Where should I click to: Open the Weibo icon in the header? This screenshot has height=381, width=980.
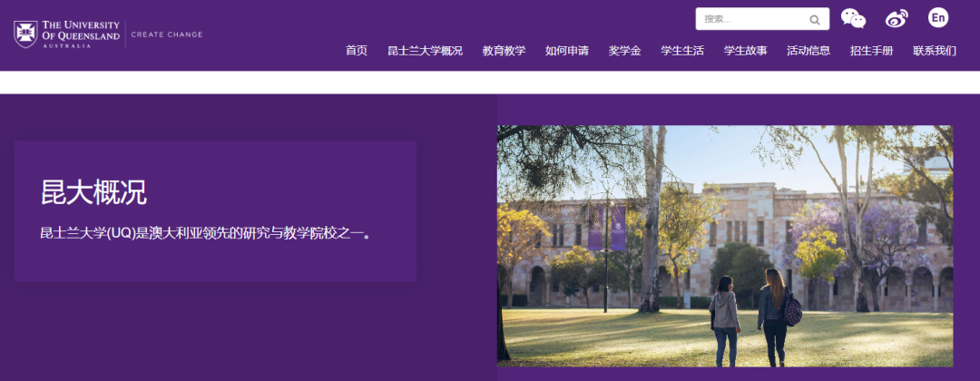pyautogui.click(x=897, y=18)
